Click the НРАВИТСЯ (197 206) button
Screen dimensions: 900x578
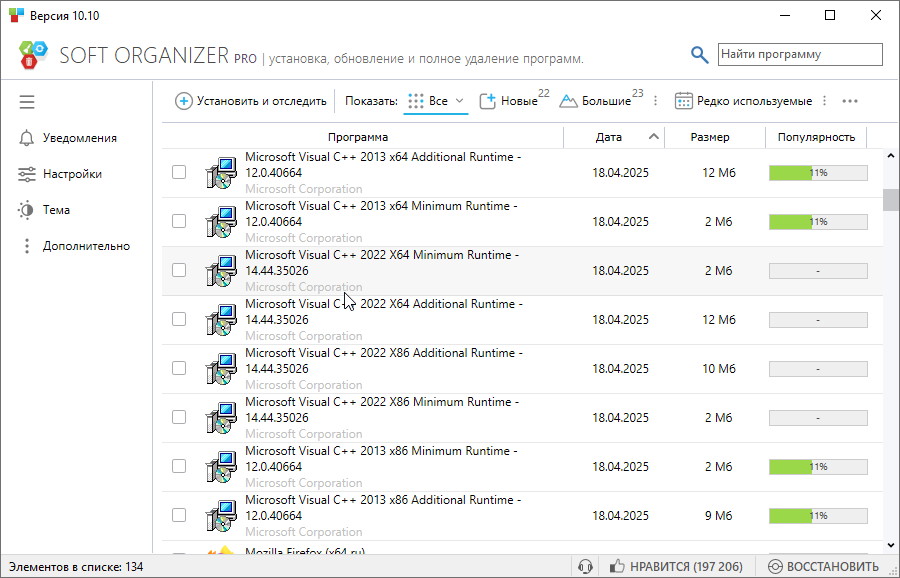[x=676, y=567]
